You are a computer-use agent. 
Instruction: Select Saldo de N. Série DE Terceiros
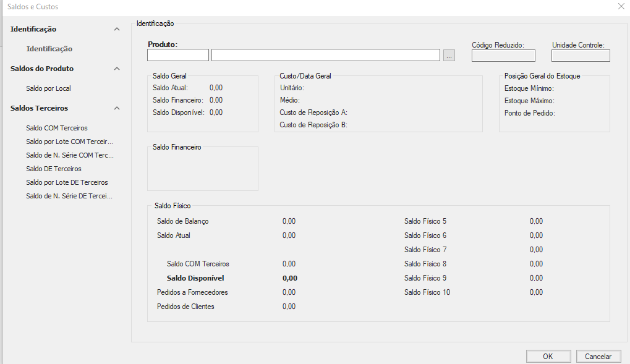click(69, 196)
